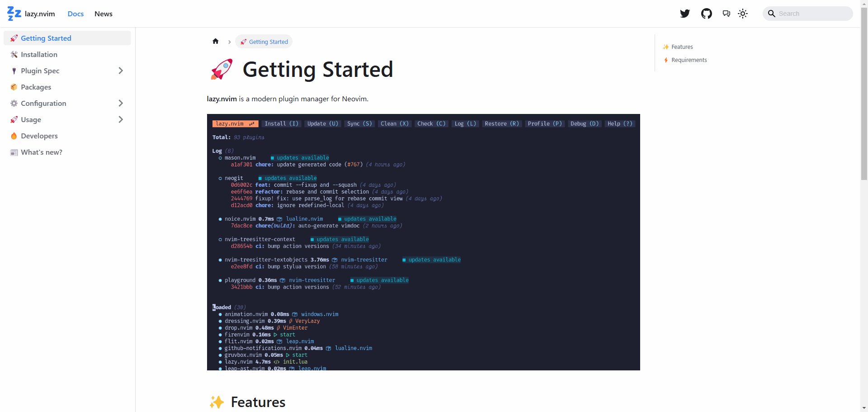Open the Twitter icon link
This screenshot has width=868, height=412.
point(685,14)
